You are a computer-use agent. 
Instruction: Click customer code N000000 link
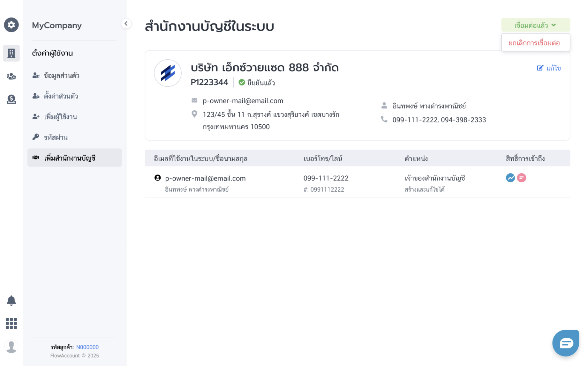87,347
